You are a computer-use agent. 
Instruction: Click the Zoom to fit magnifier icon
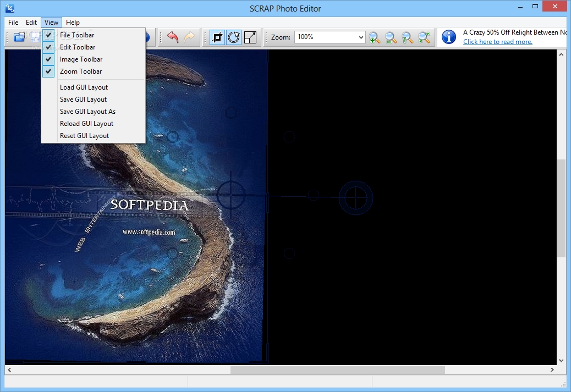tap(424, 37)
